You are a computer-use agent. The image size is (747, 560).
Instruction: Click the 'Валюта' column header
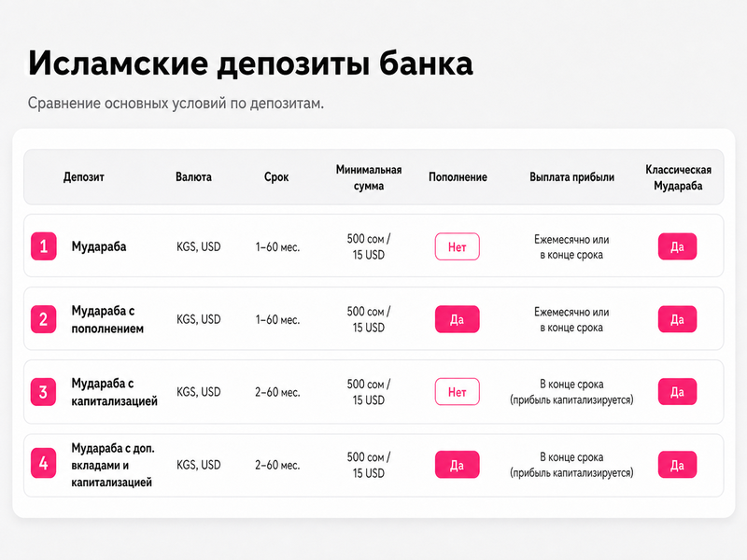[x=193, y=177]
